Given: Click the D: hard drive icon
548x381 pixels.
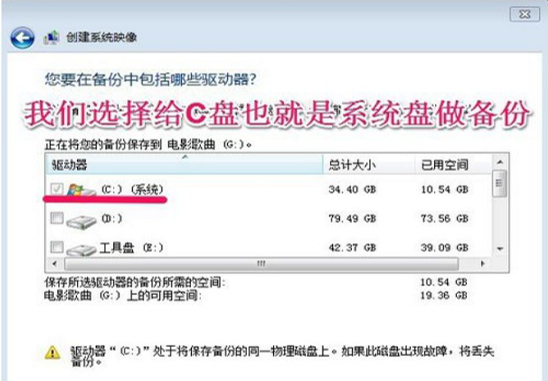Looking at the screenshot, I should point(81,222).
